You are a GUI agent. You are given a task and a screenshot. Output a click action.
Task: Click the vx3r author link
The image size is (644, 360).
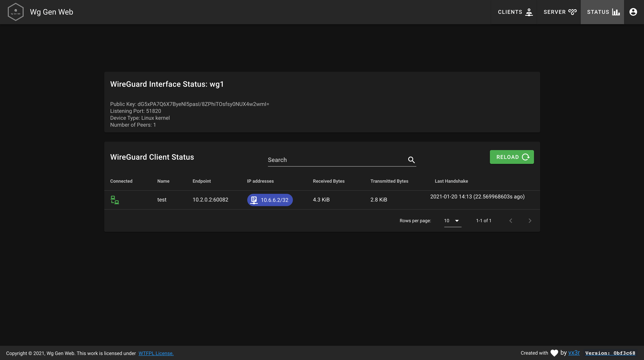574,353
